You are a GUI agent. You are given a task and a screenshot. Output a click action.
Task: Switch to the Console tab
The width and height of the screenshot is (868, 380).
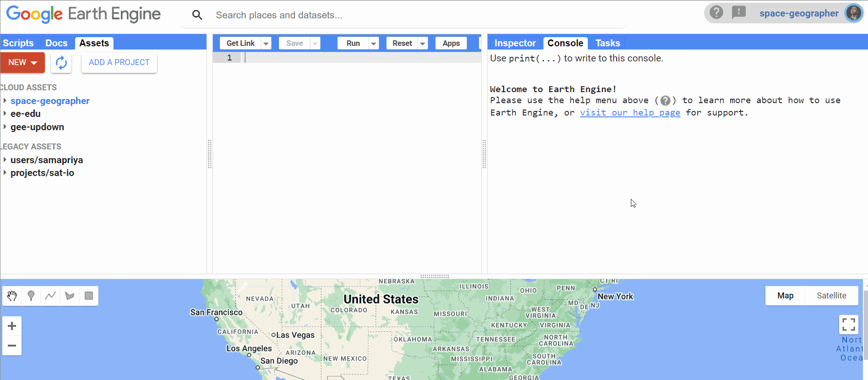click(565, 43)
